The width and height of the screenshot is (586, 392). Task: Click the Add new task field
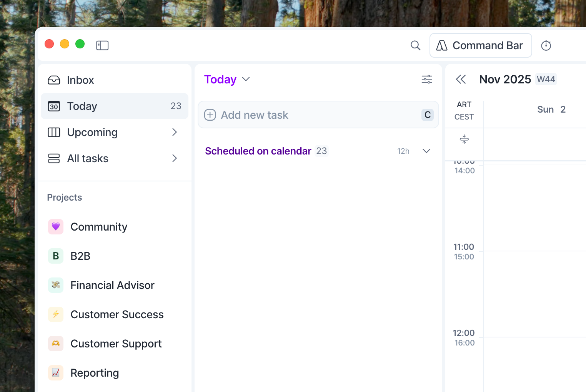click(x=308, y=115)
